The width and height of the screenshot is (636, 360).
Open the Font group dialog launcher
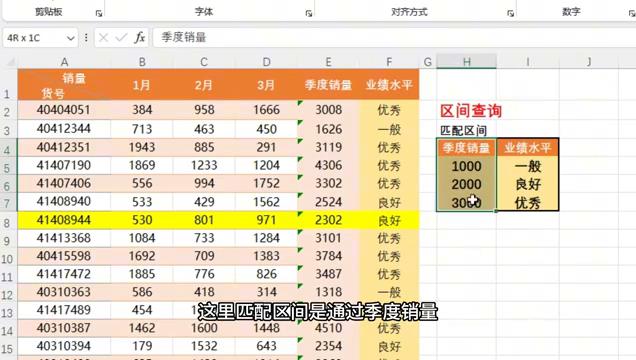tap(309, 13)
